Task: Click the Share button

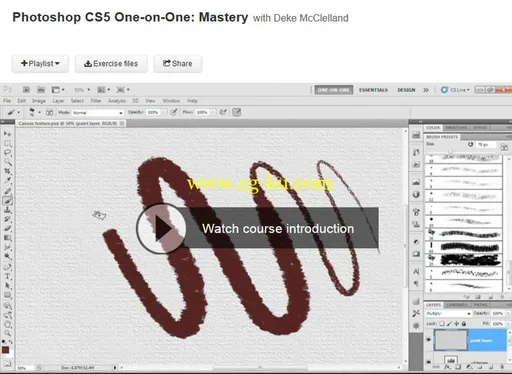Action: click(x=177, y=64)
